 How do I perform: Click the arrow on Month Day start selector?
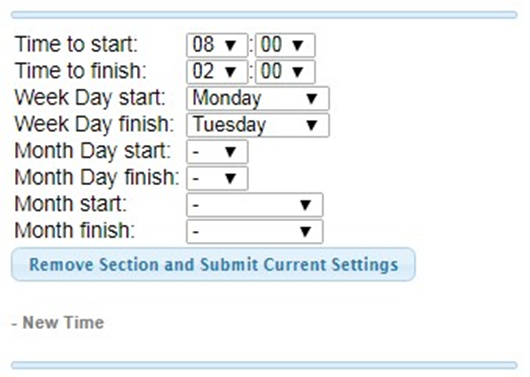coord(230,152)
